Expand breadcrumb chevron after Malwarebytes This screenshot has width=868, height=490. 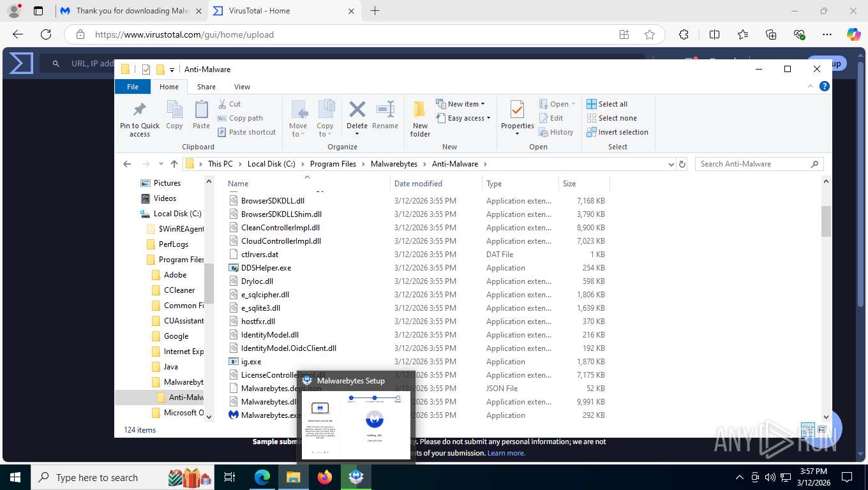425,164
